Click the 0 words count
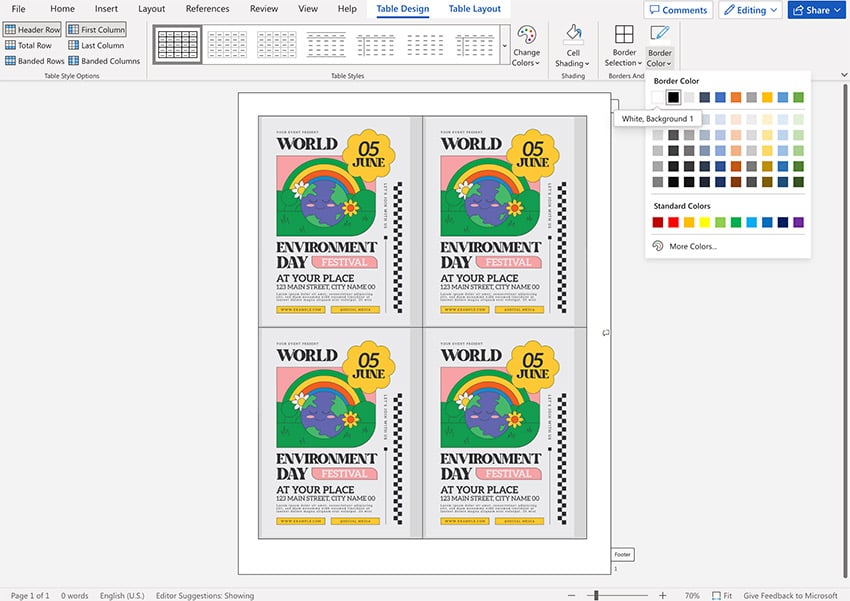 point(74,595)
